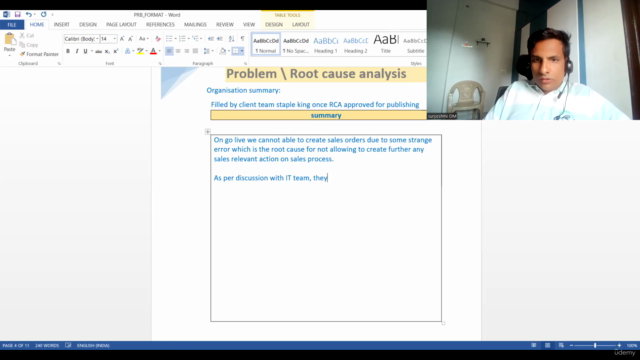
Task: Cut the selected text
Action: click(x=27, y=36)
